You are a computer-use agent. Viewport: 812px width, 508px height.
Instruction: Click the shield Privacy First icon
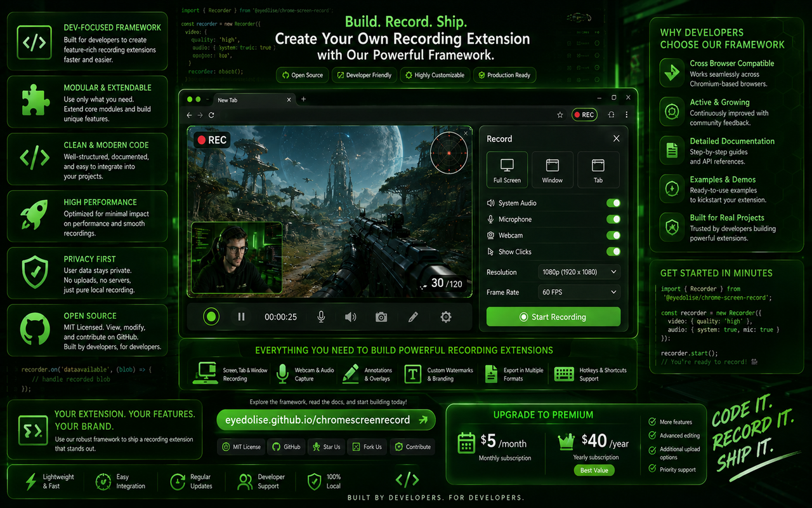point(34,272)
